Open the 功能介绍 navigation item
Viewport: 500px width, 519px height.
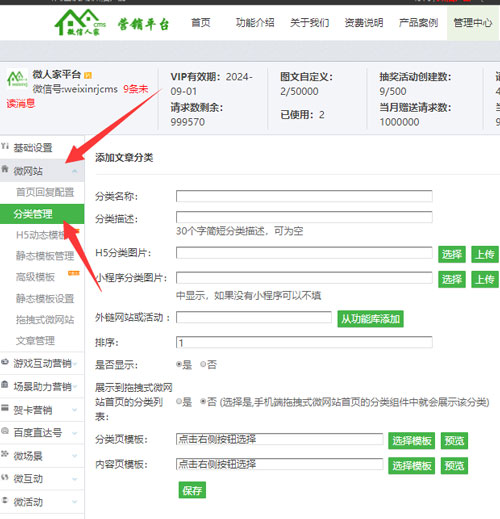(x=255, y=23)
